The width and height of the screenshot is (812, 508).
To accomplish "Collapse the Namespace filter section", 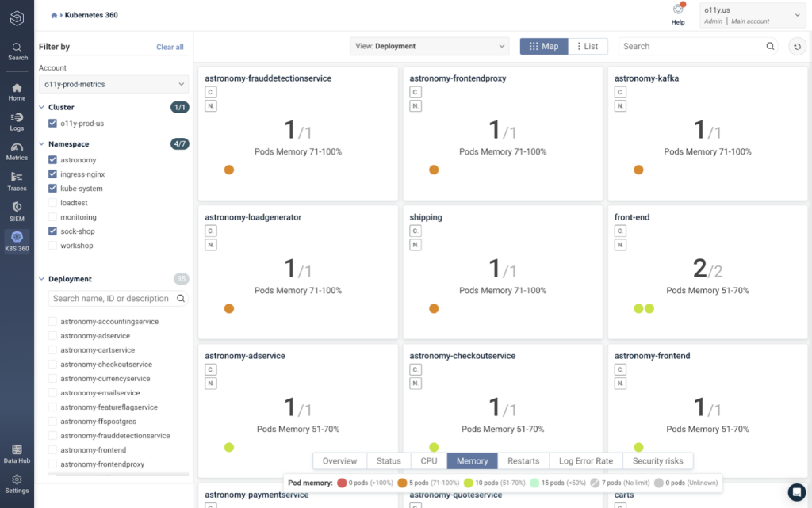I will tap(41, 143).
